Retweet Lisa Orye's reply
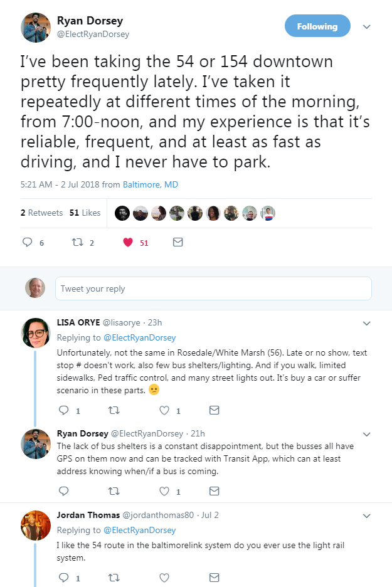This screenshot has height=587, width=392. tap(114, 410)
